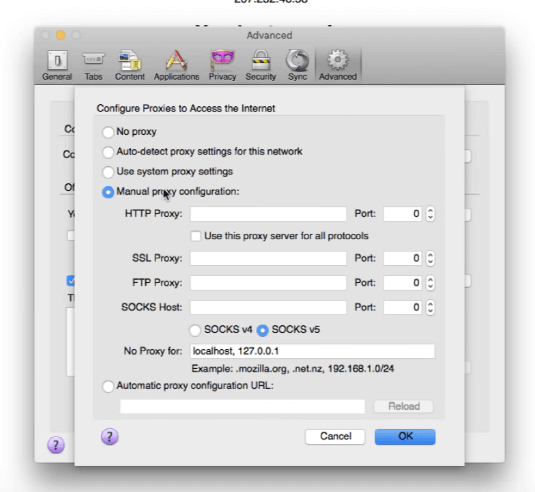Enable Use this proxy server for all protocols
The width and height of the screenshot is (535, 492).
196,236
